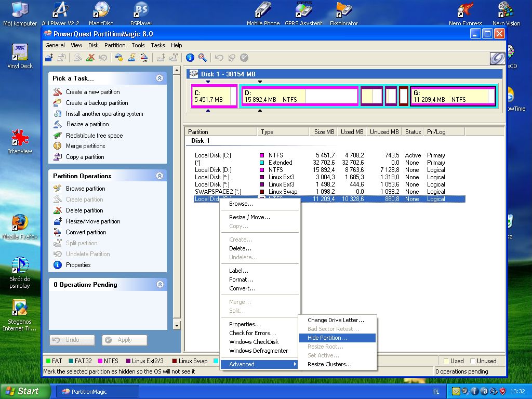This screenshot has height=399, width=532.
Task: Click the Used legend swatch
Action: tap(446, 361)
